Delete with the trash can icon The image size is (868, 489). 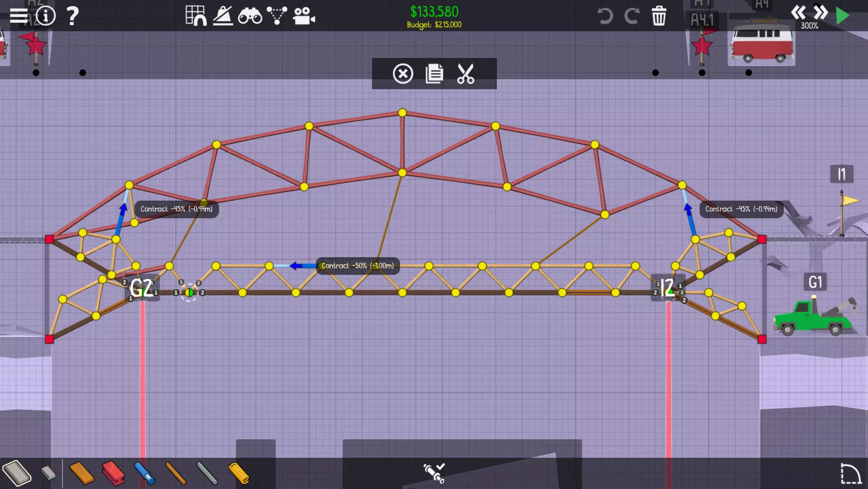(x=659, y=16)
